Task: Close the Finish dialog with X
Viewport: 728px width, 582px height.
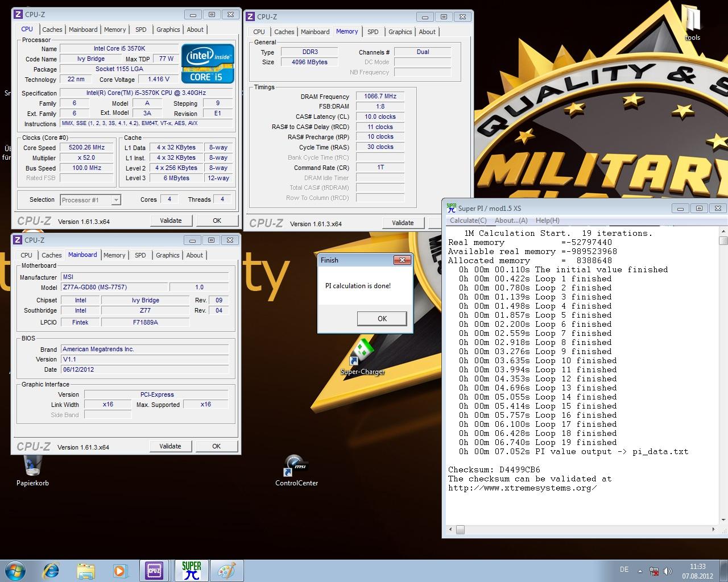Action: pyautogui.click(x=402, y=260)
